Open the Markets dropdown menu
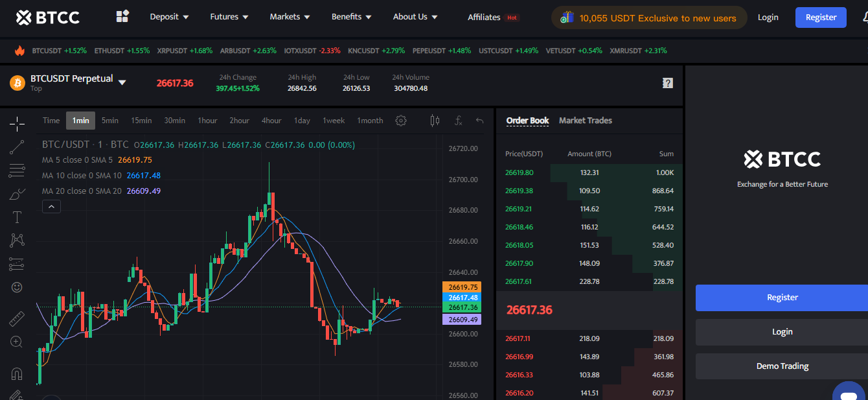The height and width of the screenshot is (400, 868). (290, 17)
